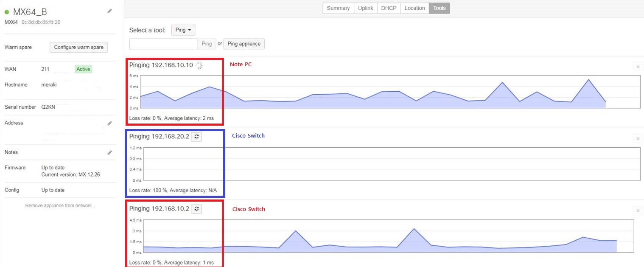Close the 192.168.10.10 ping panel
This screenshot has height=267, width=644.
[x=638, y=67]
